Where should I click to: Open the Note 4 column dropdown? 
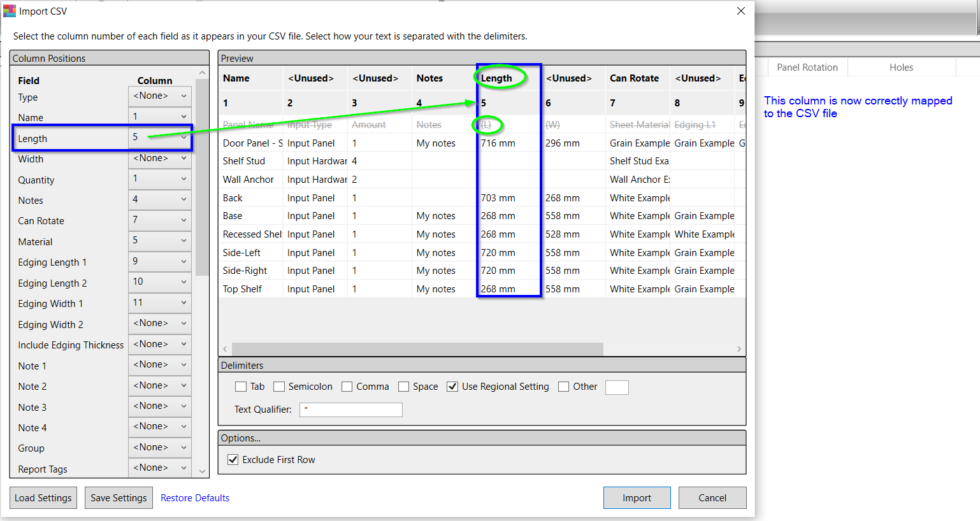coord(160,427)
